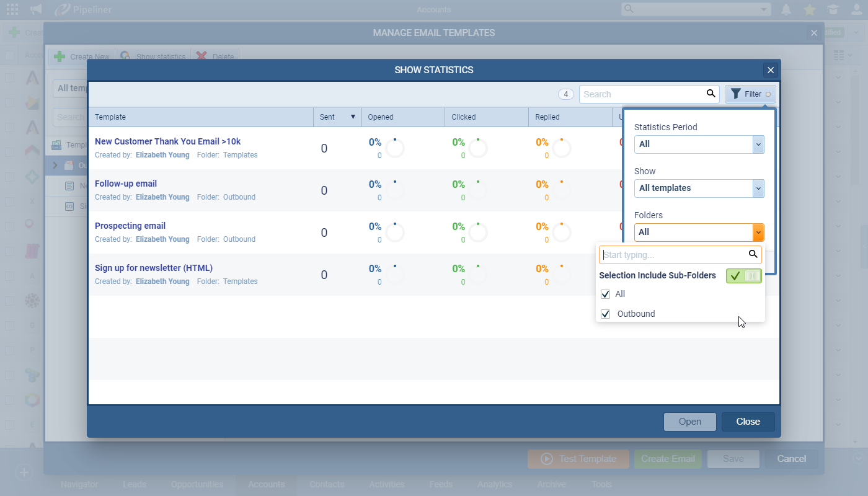This screenshot has width=868, height=496.
Task: Uncheck the Outbound folder checkbox
Action: [606, 314]
